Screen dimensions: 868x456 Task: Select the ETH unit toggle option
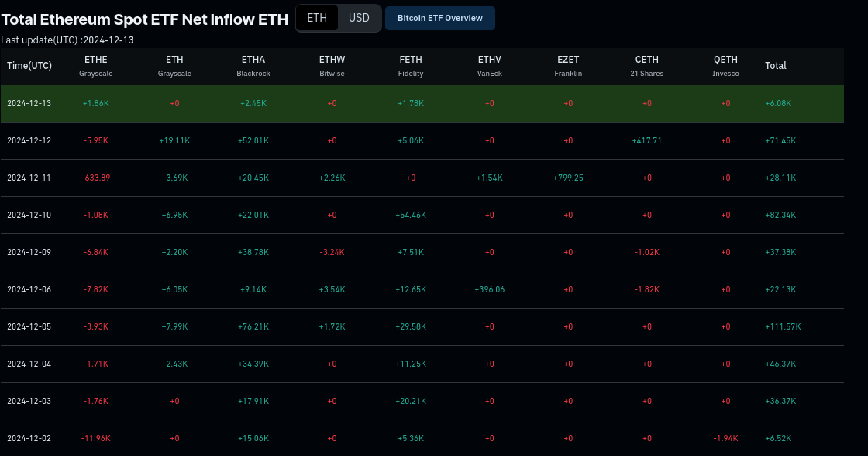coord(317,18)
